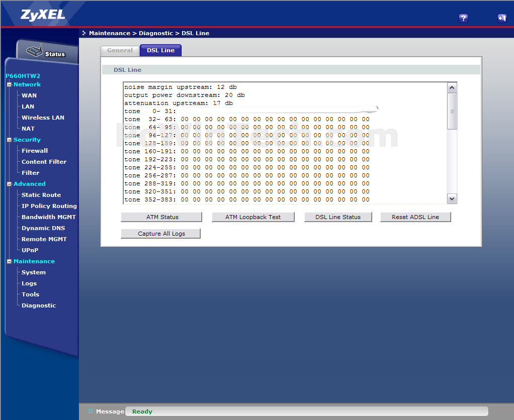Image resolution: width=514 pixels, height=420 pixels.
Task: Open Content Filter page
Action: click(44, 162)
